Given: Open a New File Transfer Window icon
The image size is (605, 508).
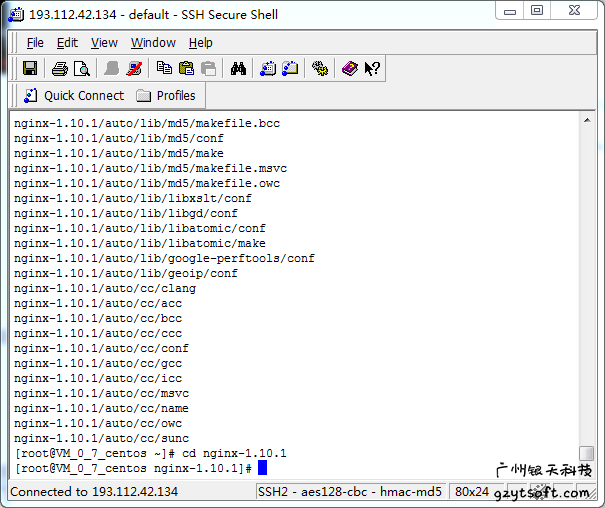Looking at the screenshot, I should click(290, 68).
